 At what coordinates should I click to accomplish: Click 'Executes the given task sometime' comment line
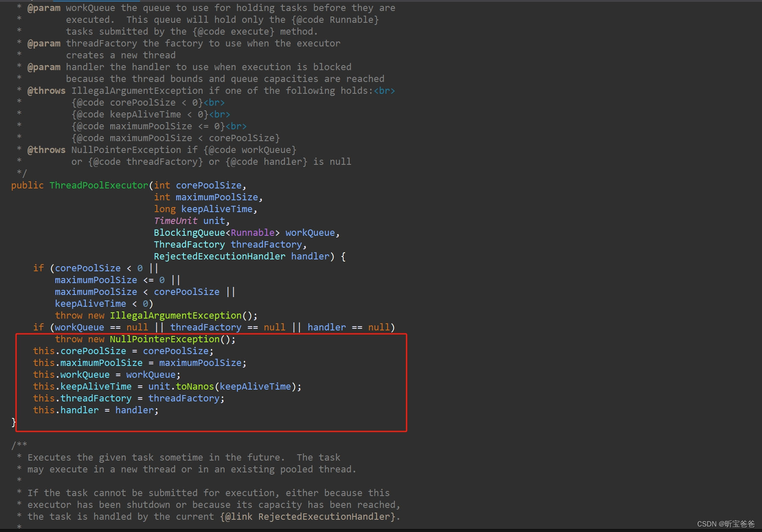[184, 458]
